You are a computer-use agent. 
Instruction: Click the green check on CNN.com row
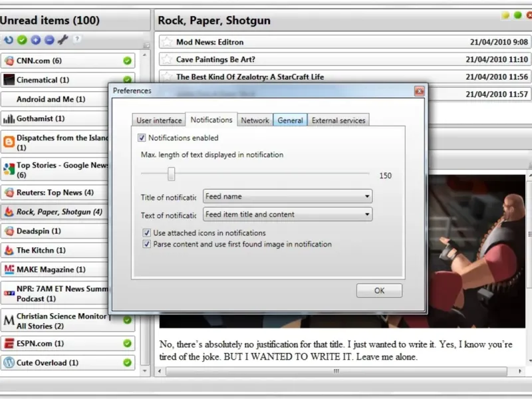coord(127,61)
